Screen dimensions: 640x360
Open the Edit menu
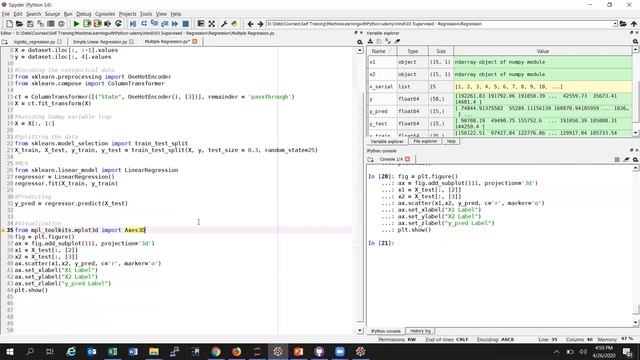coord(18,14)
